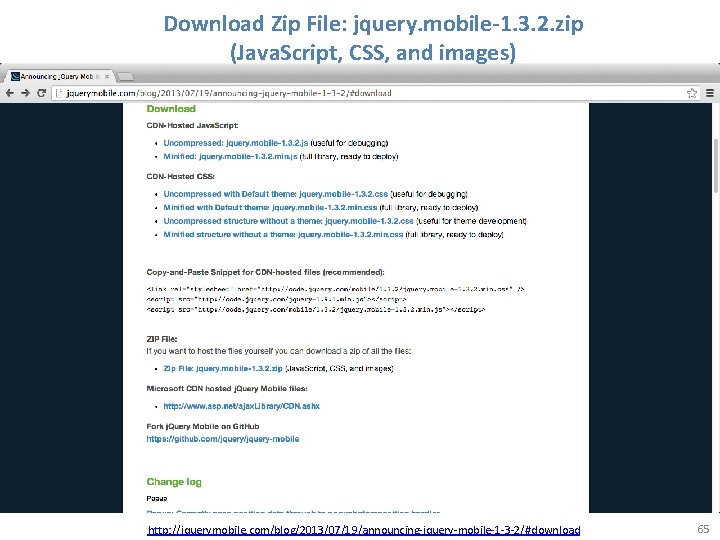Click the jquery-1.9.1.min.js script snippet line
The image size is (720, 540).
coord(276,299)
